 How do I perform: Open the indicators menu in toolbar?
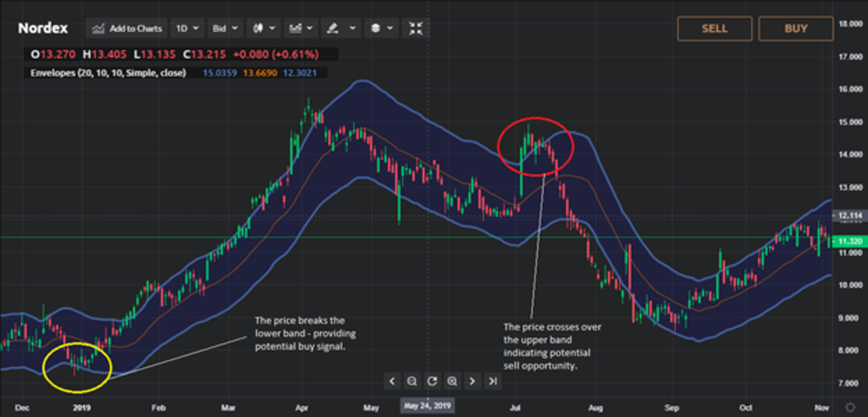click(x=300, y=28)
